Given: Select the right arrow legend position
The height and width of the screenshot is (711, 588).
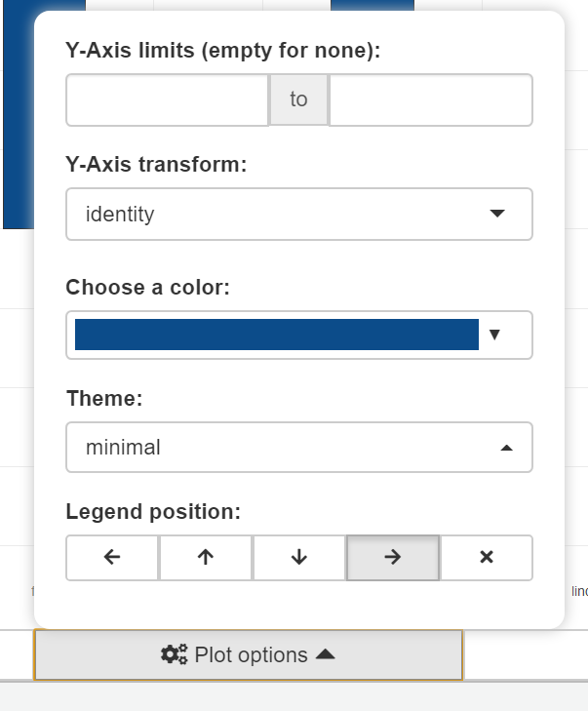Looking at the screenshot, I should click(393, 558).
